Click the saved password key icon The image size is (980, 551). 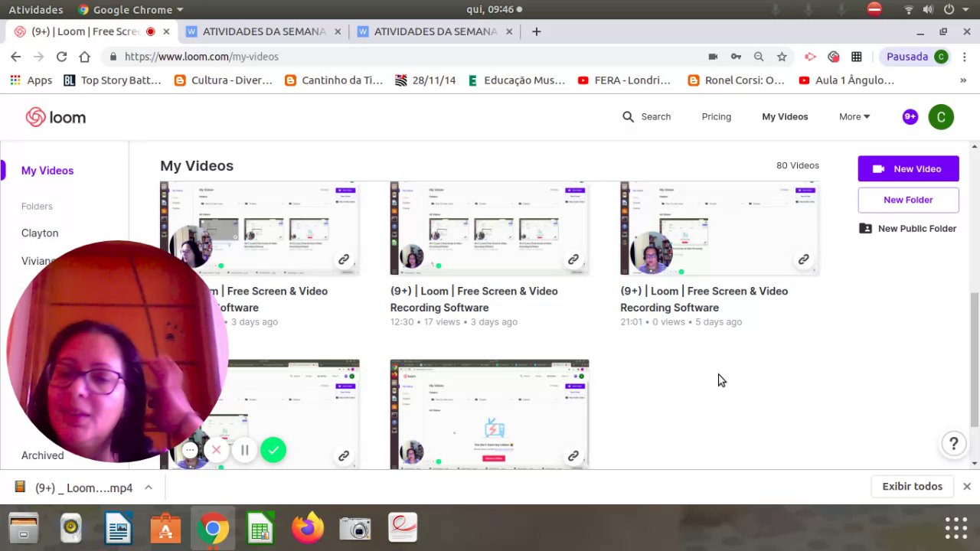click(x=736, y=57)
